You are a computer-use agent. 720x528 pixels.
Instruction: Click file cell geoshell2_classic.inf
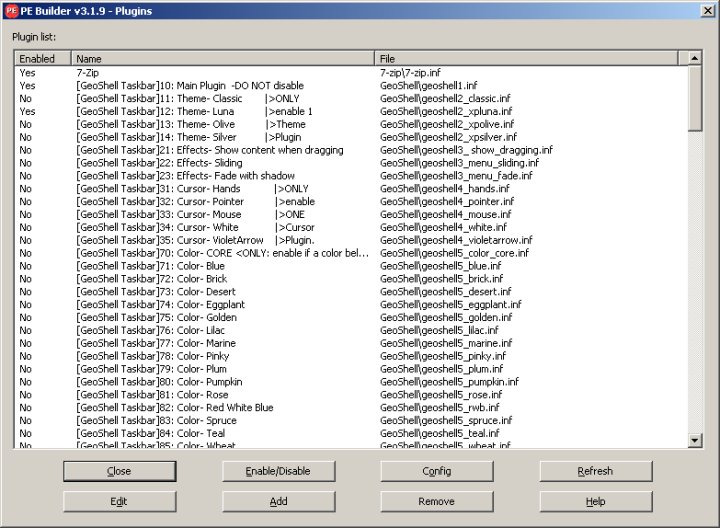coord(445,98)
